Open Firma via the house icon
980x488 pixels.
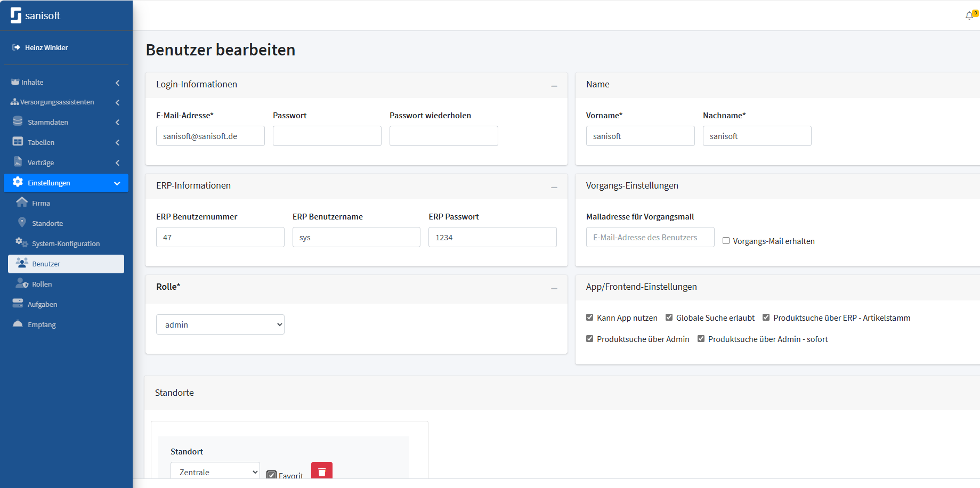pos(22,202)
